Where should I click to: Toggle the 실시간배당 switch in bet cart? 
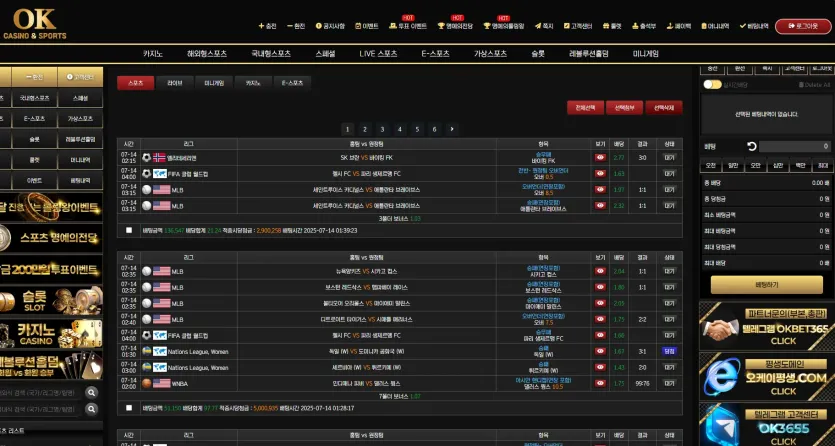[x=712, y=85]
